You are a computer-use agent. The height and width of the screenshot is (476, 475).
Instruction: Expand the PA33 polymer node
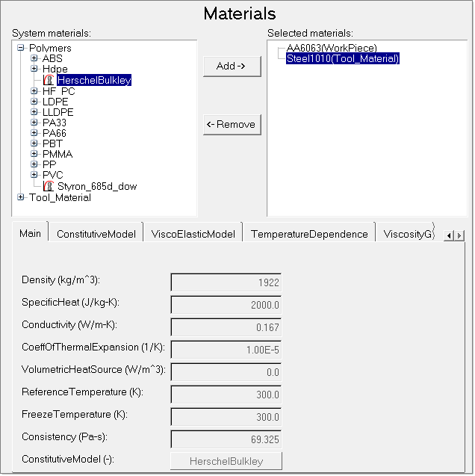(34, 123)
